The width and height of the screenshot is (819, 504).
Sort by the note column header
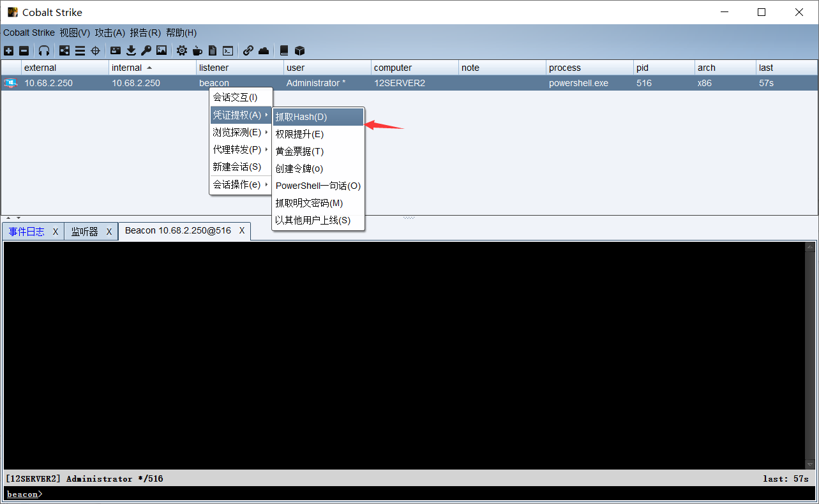502,68
